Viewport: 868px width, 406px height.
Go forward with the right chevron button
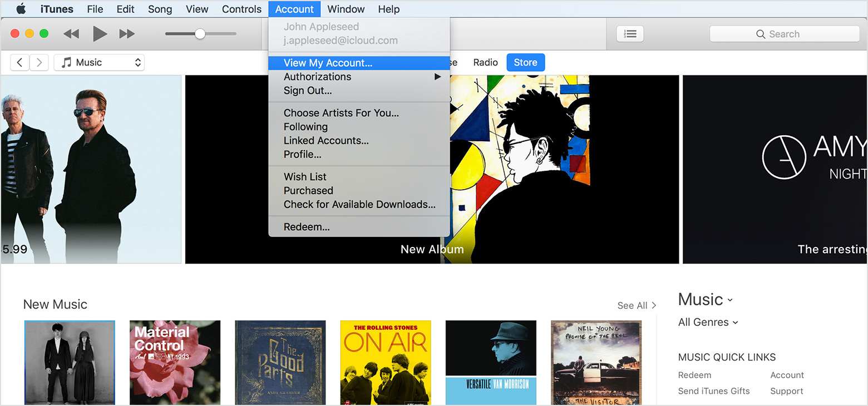point(39,62)
